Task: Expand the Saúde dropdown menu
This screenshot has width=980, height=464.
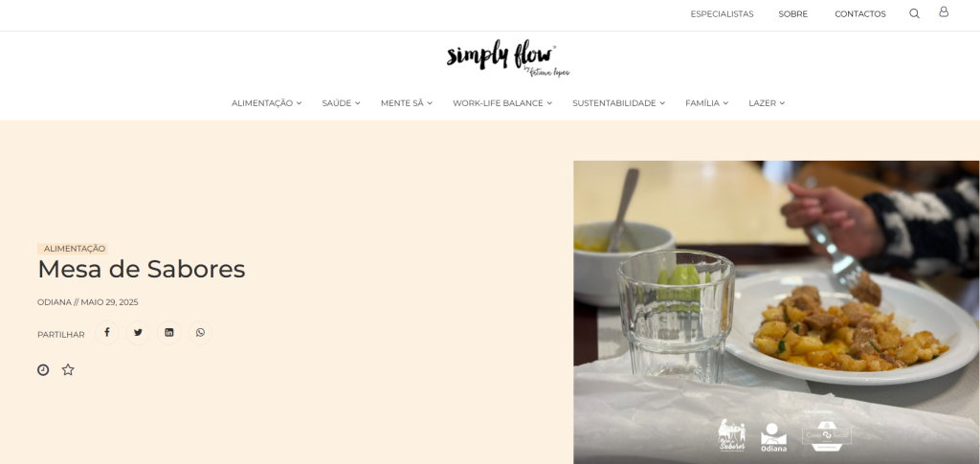Action: (341, 103)
